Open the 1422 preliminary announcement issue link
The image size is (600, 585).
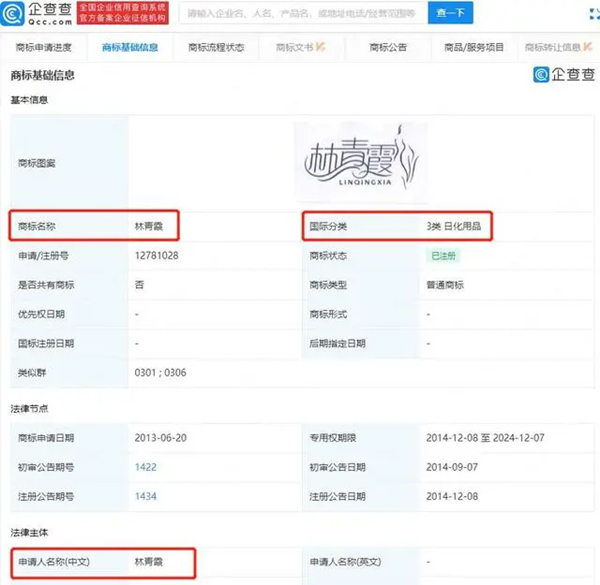click(x=146, y=466)
